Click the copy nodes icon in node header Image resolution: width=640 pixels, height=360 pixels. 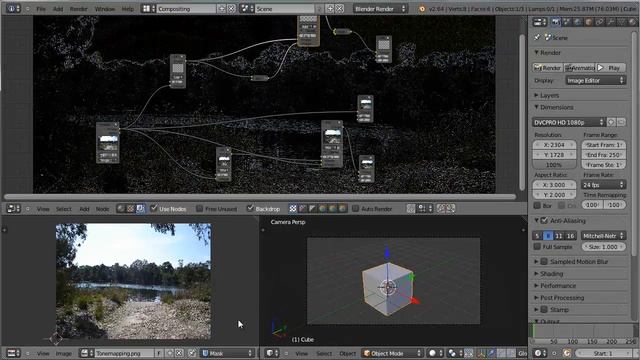441,209
